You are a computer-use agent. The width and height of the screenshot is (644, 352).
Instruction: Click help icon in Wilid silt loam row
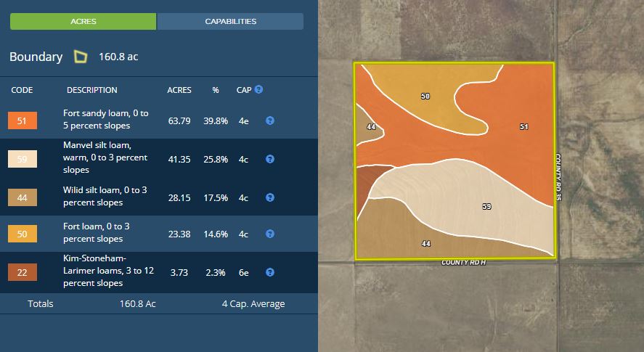click(x=269, y=197)
